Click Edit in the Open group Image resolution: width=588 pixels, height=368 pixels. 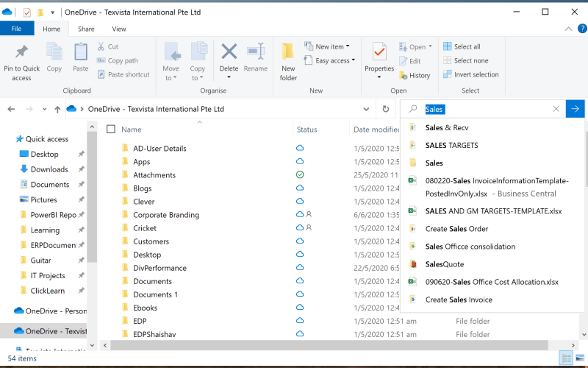point(410,61)
